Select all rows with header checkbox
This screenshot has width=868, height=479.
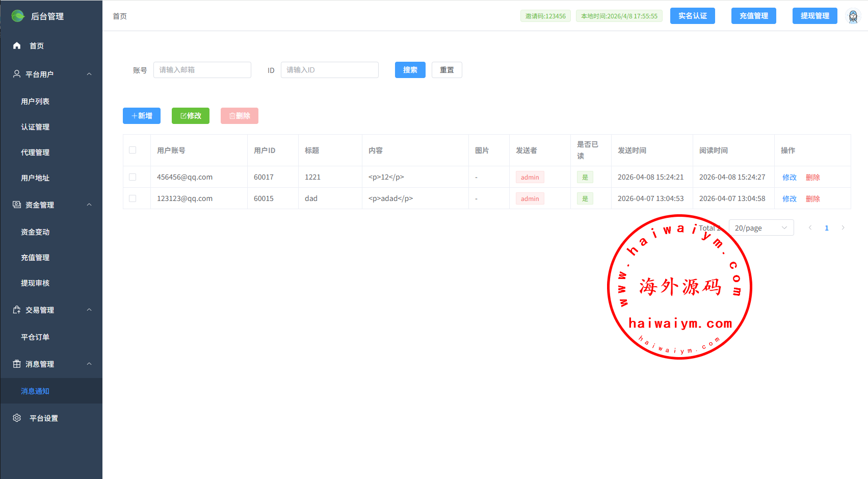tap(133, 150)
